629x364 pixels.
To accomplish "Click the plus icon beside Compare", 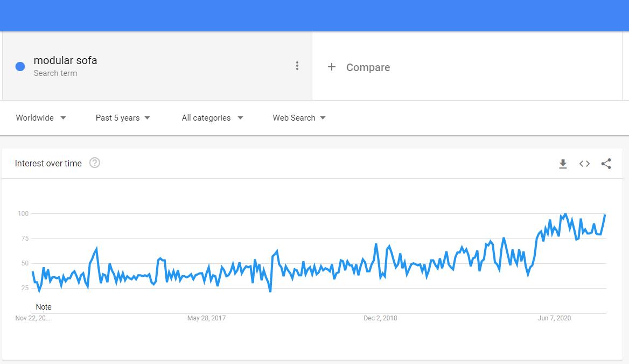I will [331, 67].
